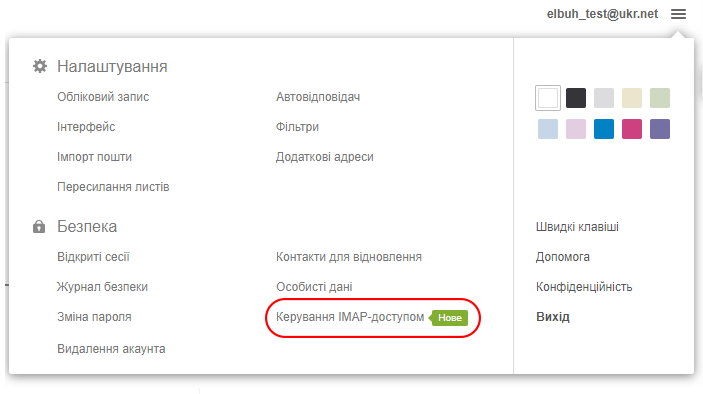The width and height of the screenshot is (703, 394).
Task: Click the green Нове badge
Action: (448, 318)
